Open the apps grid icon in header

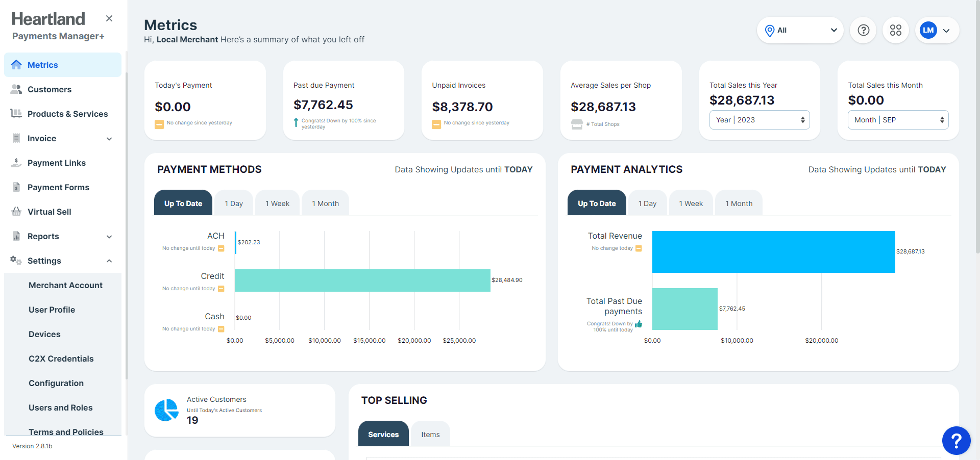point(896,30)
